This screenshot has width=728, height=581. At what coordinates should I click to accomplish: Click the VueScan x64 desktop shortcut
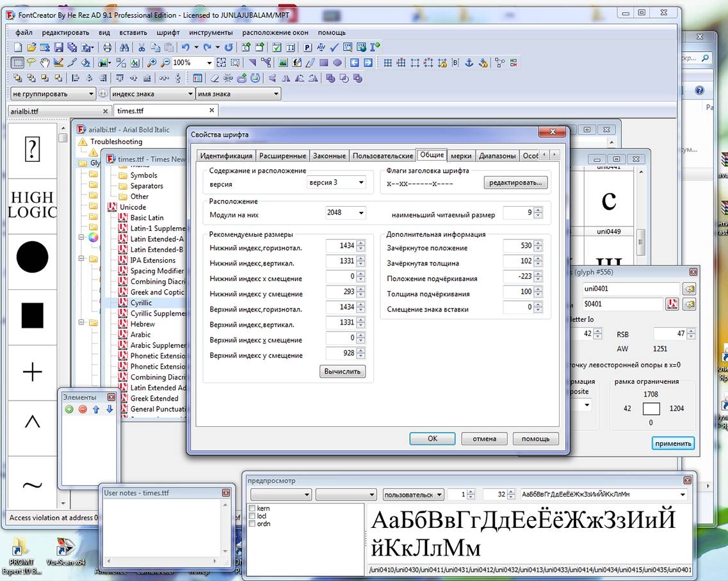(x=65, y=552)
